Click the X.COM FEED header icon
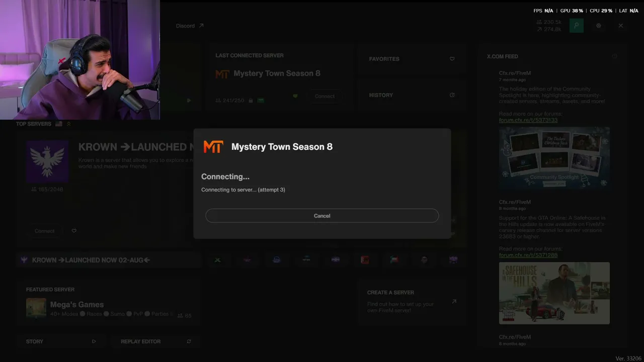Screen dimensions: 644x362 [615, 56]
